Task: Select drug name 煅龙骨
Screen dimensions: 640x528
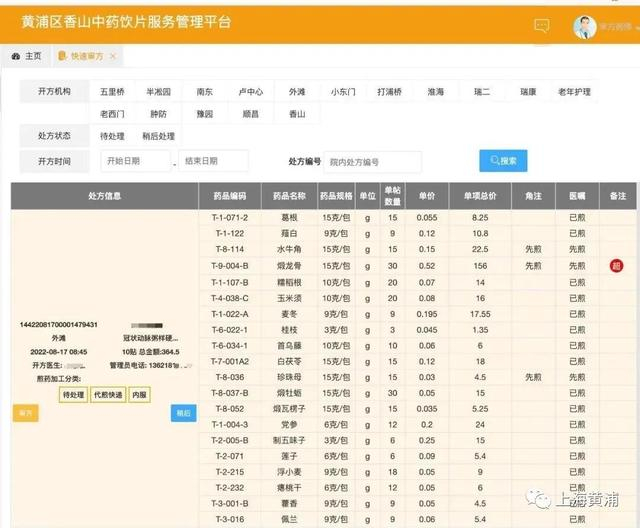Action: 289,266
